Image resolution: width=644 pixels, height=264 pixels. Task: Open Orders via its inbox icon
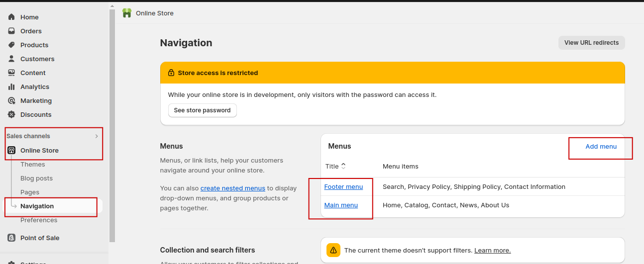pyautogui.click(x=11, y=31)
